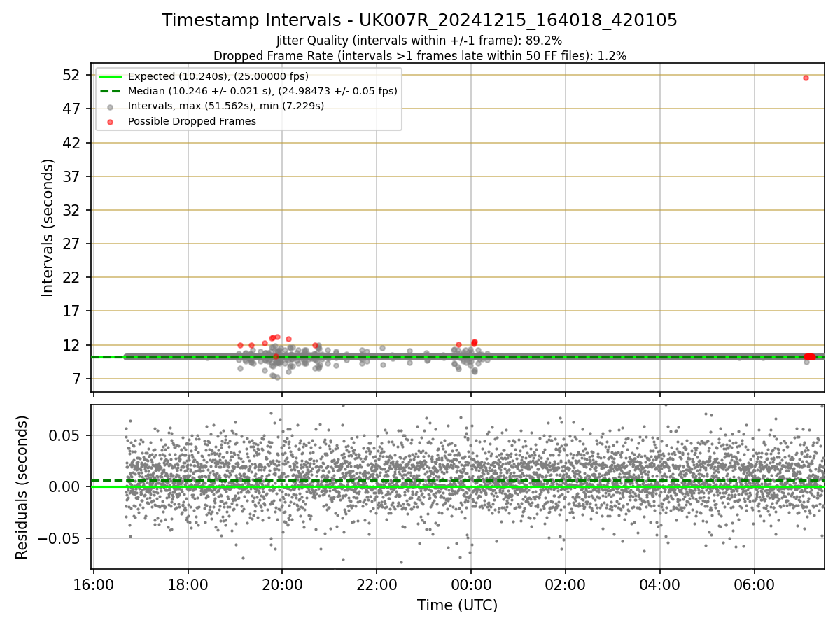
Task: Click the x-axis tick label '00:00'
Action: [471, 584]
